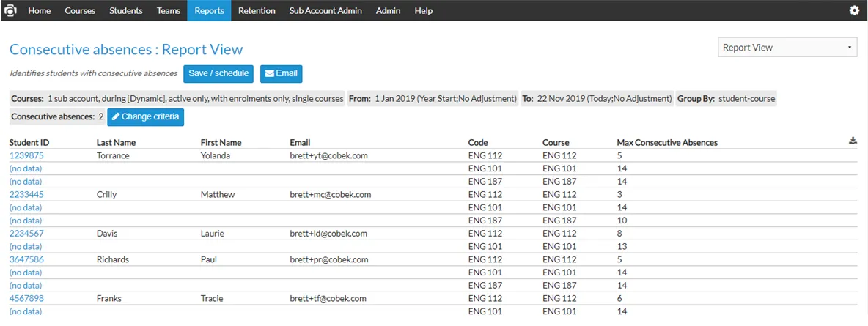Open the Help menu
Image resolution: width=868 pixels, height=326 pixels.
424,10
